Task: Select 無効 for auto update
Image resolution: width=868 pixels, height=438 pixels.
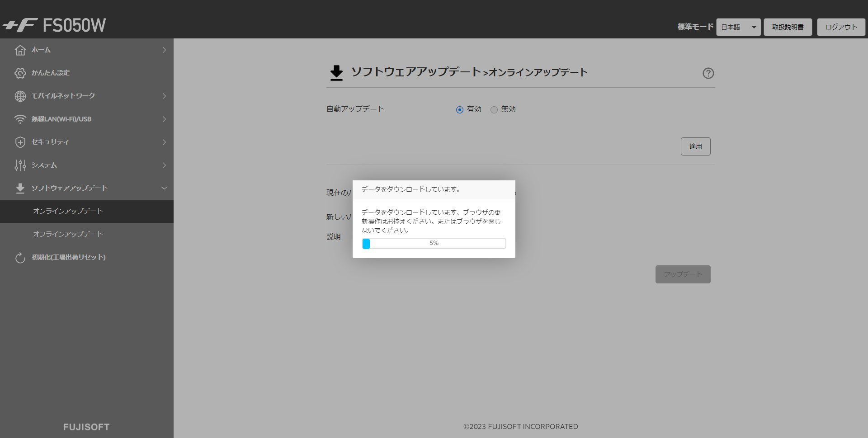Action: point(494,109)
